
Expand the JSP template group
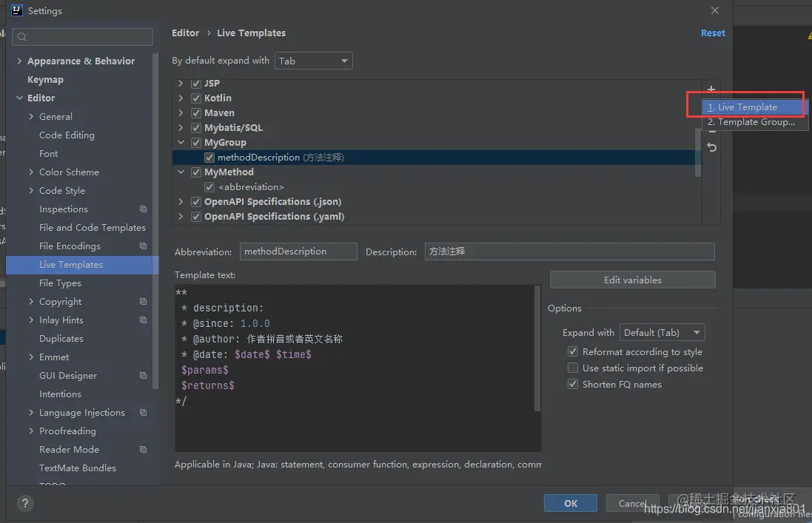180,84
